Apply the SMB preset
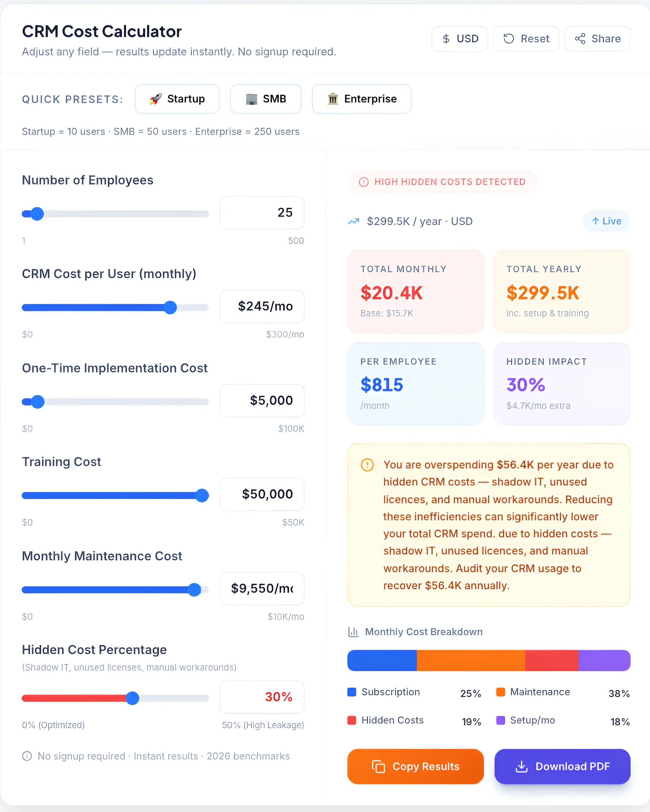650x812 pixels. [x=265, y=99]
